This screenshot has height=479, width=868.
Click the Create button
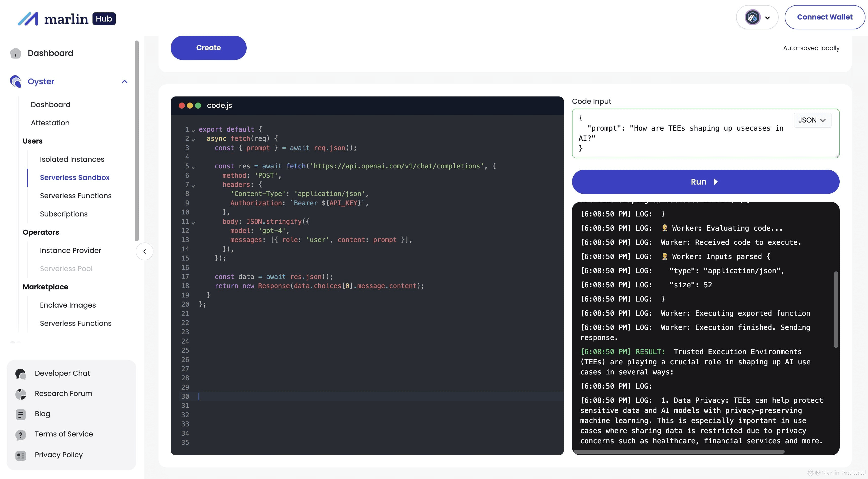(208, 48)
